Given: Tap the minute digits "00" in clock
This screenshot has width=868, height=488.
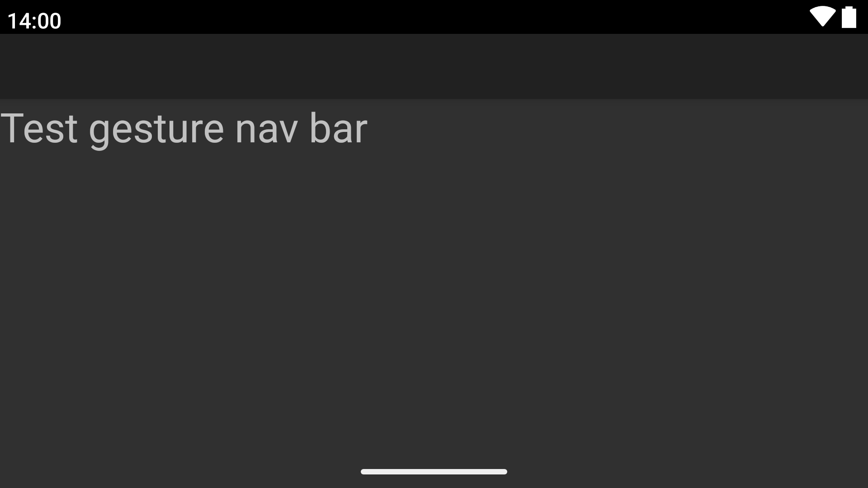Looking at the screenshot, I should (49, 21).
